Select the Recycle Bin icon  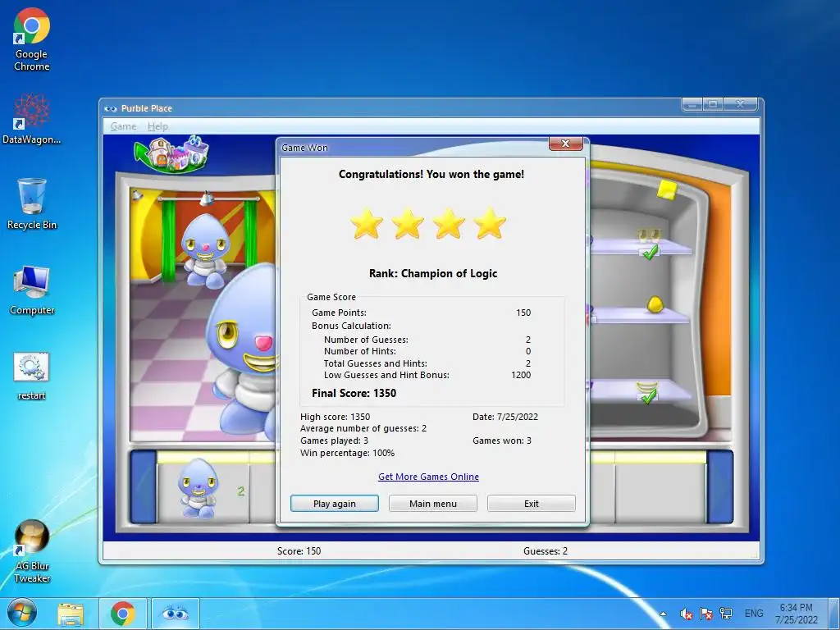click(x=32, y=204)
